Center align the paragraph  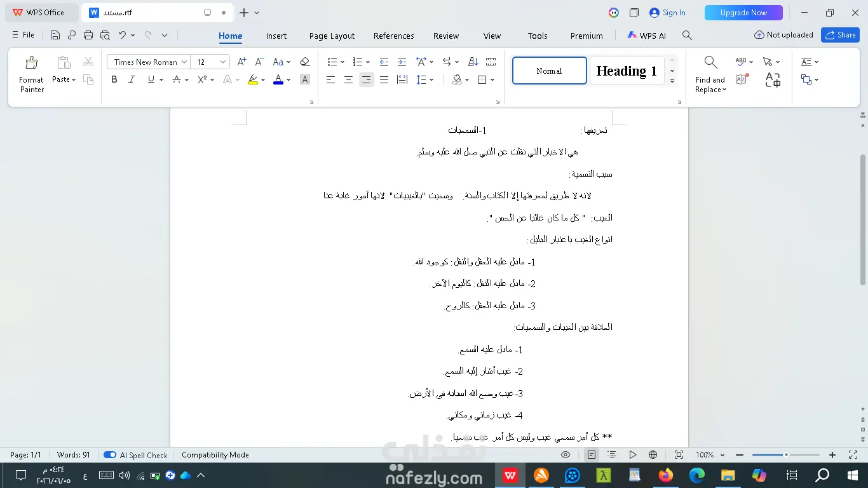pyautogui.click(x=348, y=79)
